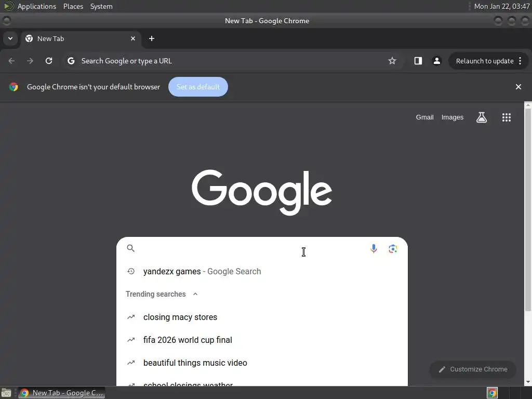Click Set as default button
Viewport: 532px width, 399px height.
click(198, 87)
